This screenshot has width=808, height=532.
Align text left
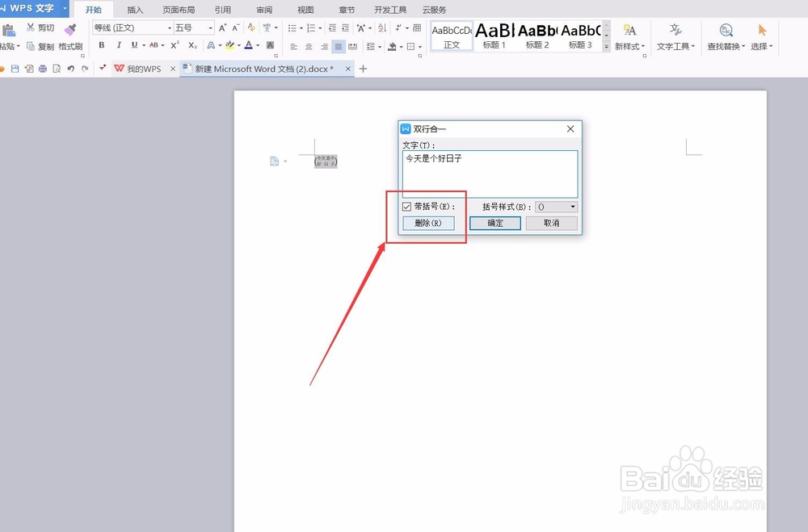294,46
